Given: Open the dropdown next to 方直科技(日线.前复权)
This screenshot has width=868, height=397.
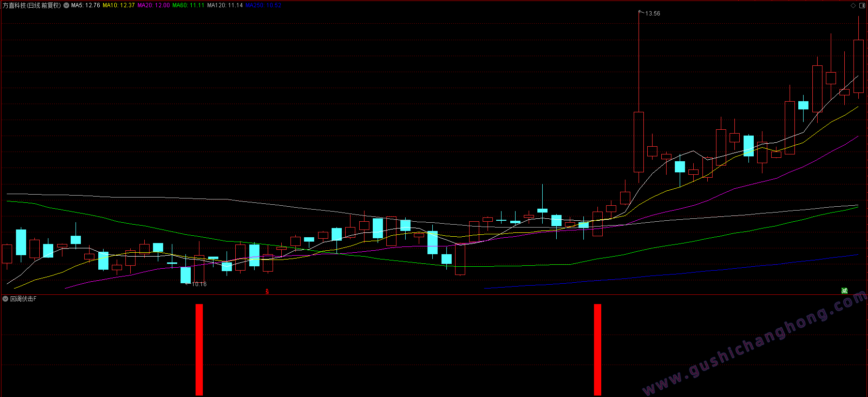Looking at the screenshot, I should point(66,5).
